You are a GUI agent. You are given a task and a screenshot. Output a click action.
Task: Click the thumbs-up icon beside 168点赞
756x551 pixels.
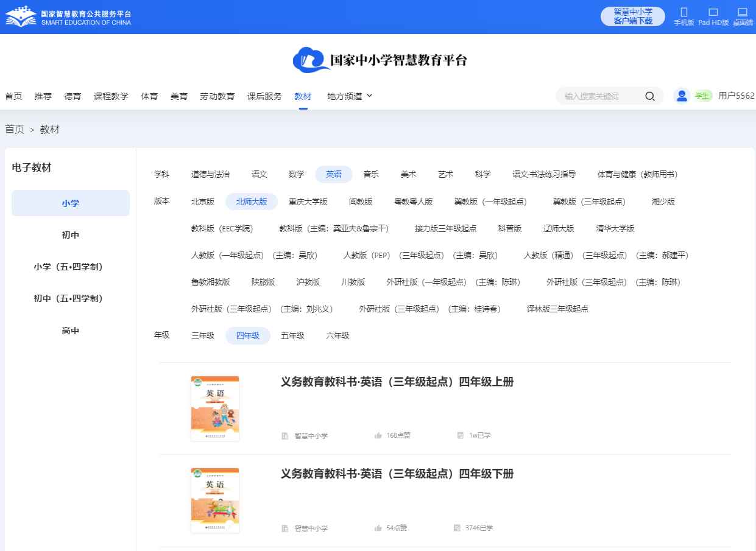[378, 435]
